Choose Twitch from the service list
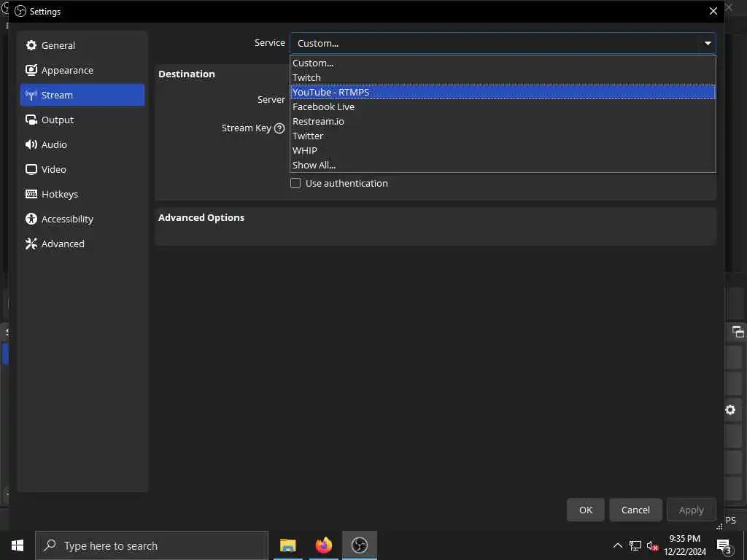The image size is (747, 560). pos(503,77)
